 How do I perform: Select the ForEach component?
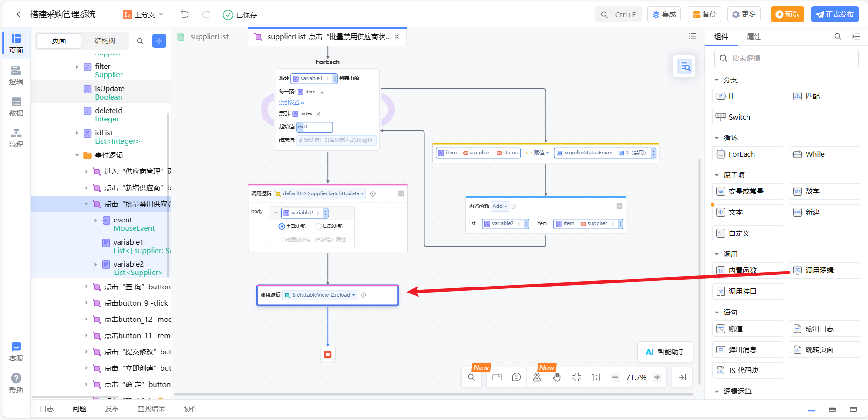[x=748, y=154]
